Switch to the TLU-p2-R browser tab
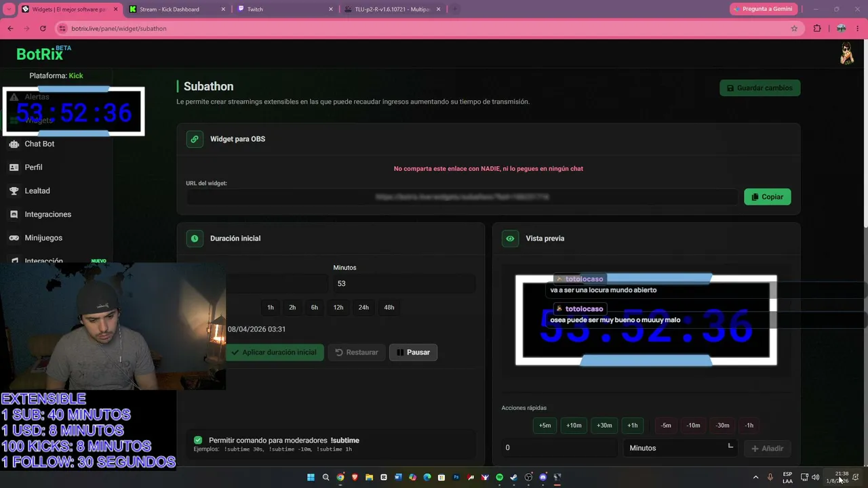The image size is (868, 488). click(x=393, y=9)
